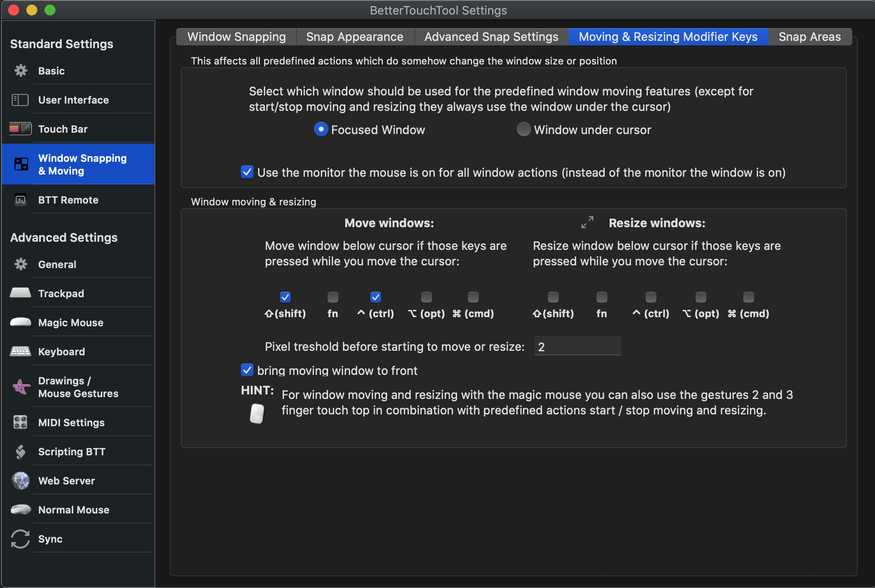Toggle use monitor the mouse is on

click(247, 172)
